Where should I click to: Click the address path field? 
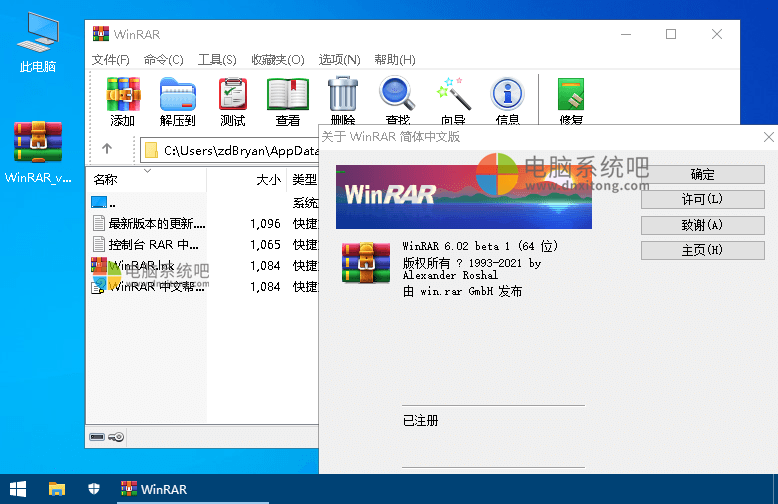230,150
